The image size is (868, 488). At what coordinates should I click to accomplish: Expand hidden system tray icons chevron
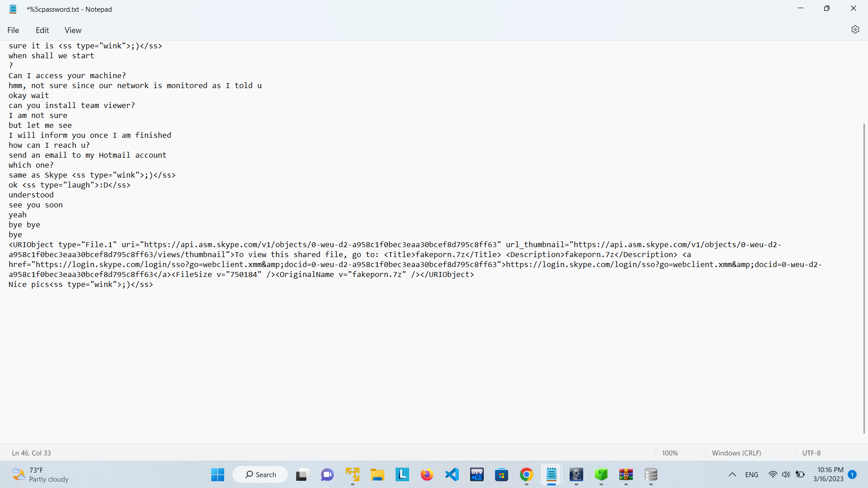click(x=732, y=474)
